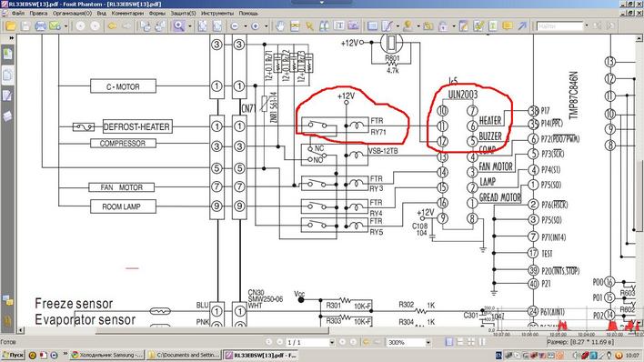This screenshot has width=644, height=362.
Task: Click the zoom out minus icon
Action: tap(235, 26)
